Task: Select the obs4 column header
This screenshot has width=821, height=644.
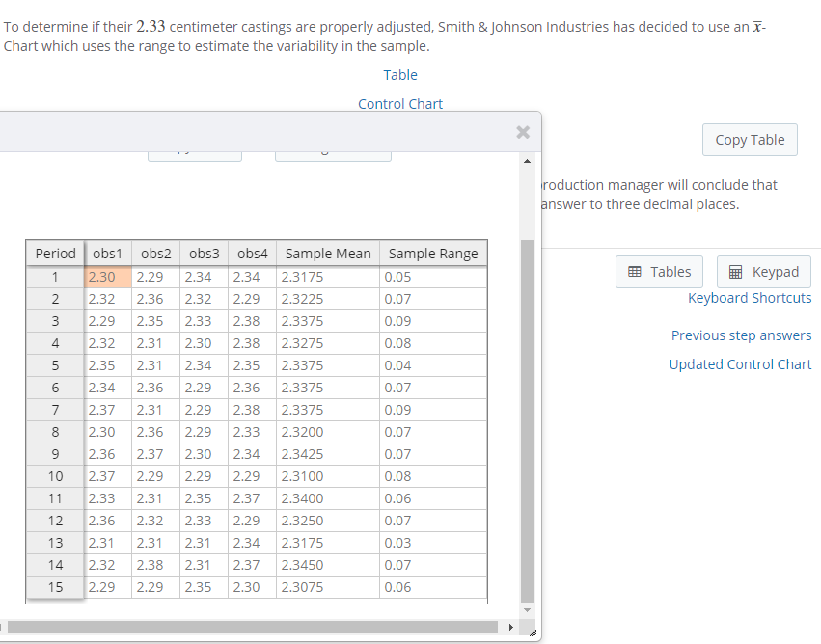Action: coord(252,254)
